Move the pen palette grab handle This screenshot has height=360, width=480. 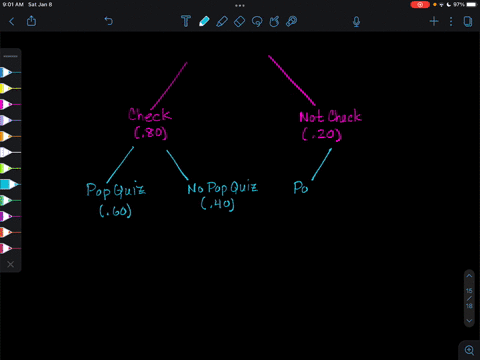[10, 56]
